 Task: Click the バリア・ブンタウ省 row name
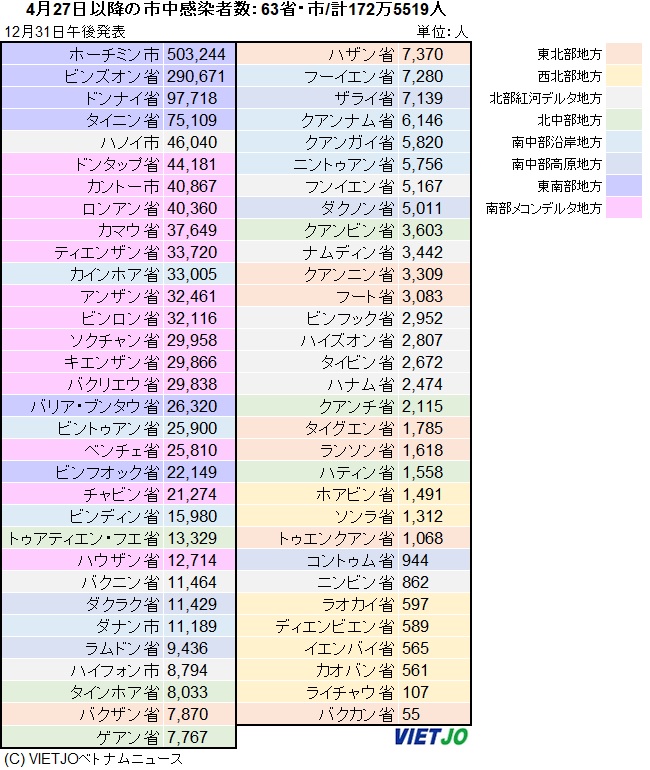(95, 407)
